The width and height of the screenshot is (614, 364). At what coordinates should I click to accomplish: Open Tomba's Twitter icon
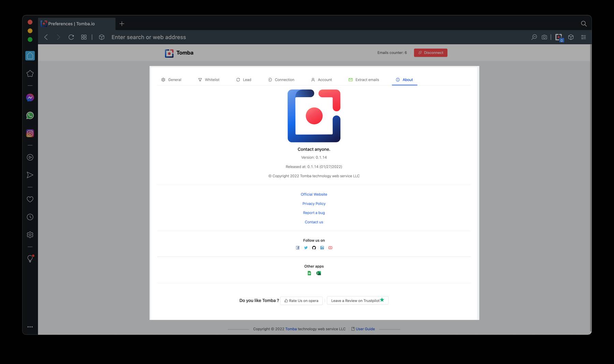click(x=306, y=248)
